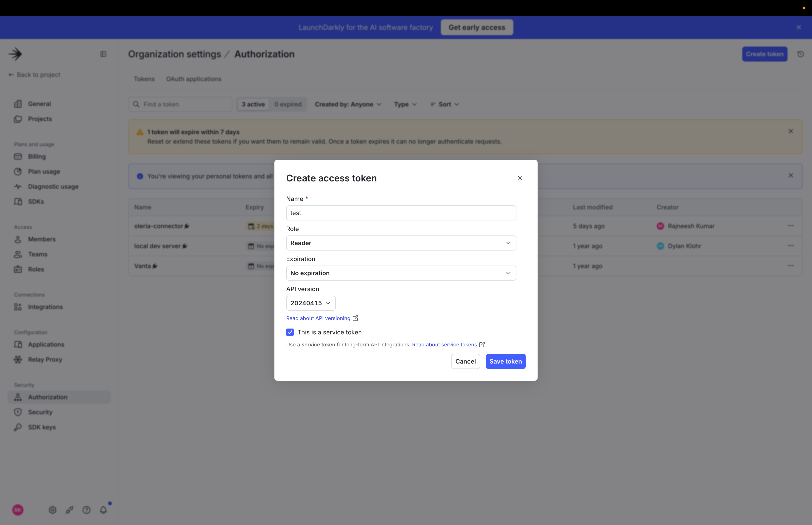Image resolution: width=812 pixels, height=525 pixels.
Task: Click the Teams people icon
Action: pyautogui.click(x=18, y=254)
